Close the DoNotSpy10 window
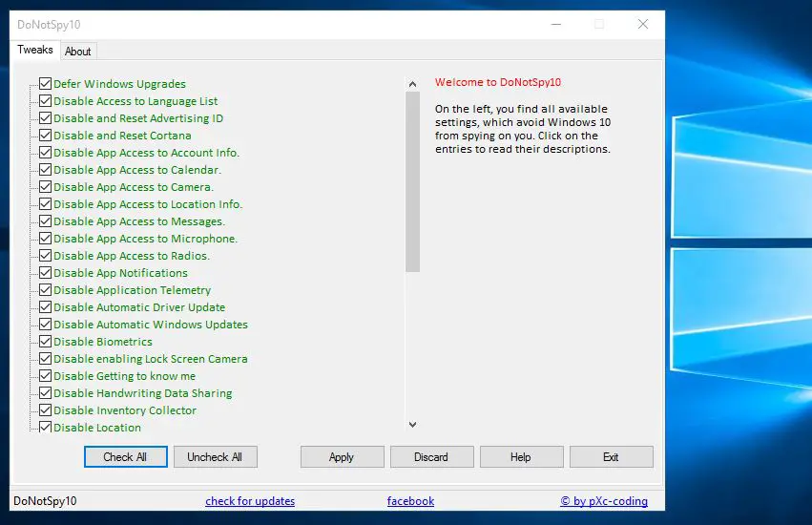The image size is (812, 525). pyautogui.click(x=643, y=25)
